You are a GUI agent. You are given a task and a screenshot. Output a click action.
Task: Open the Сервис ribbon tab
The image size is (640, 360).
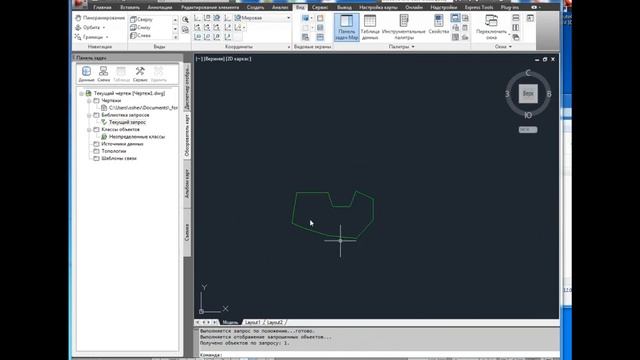[x=320, y=7]
